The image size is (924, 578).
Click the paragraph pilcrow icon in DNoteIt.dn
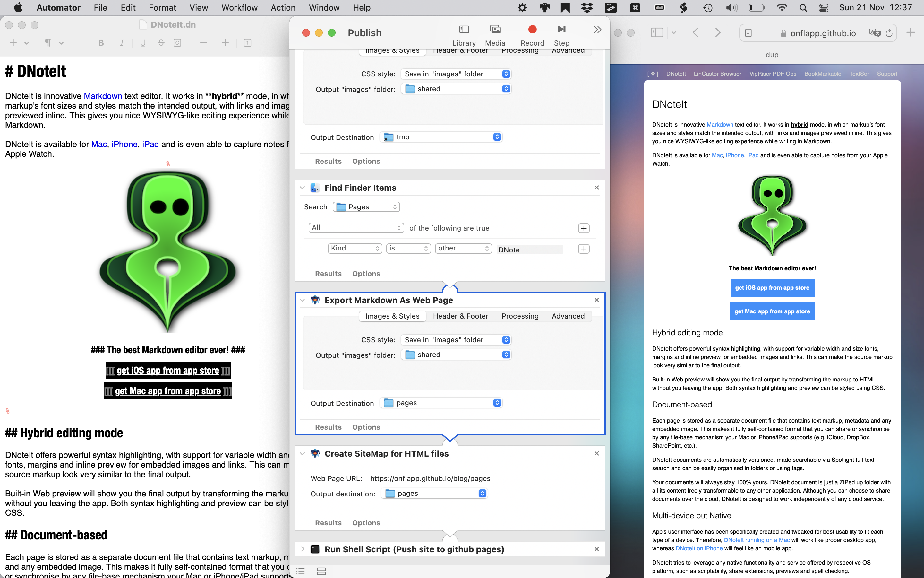[x=48, y=43]
